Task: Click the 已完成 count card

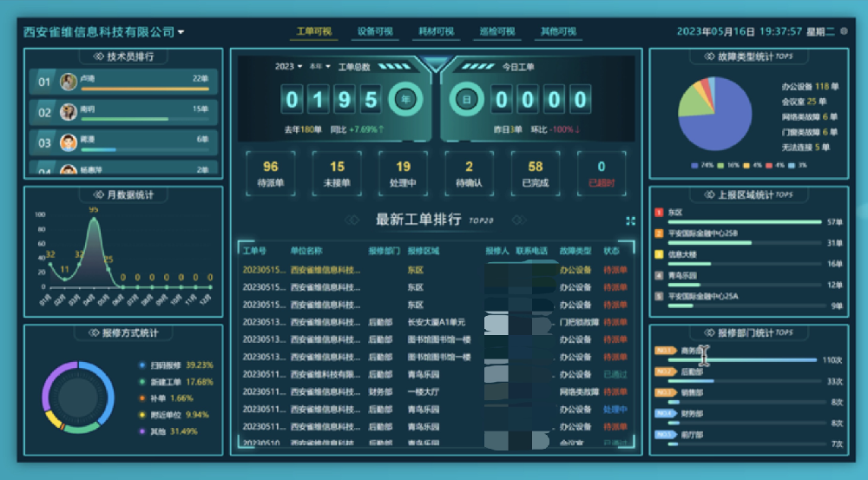Action: (535, 174)
